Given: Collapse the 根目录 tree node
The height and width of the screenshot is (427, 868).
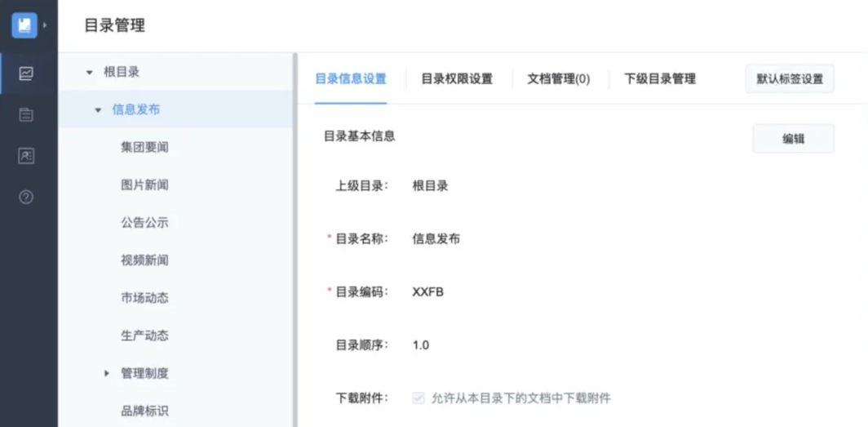Looking at the screenshot, I should 90,73.
